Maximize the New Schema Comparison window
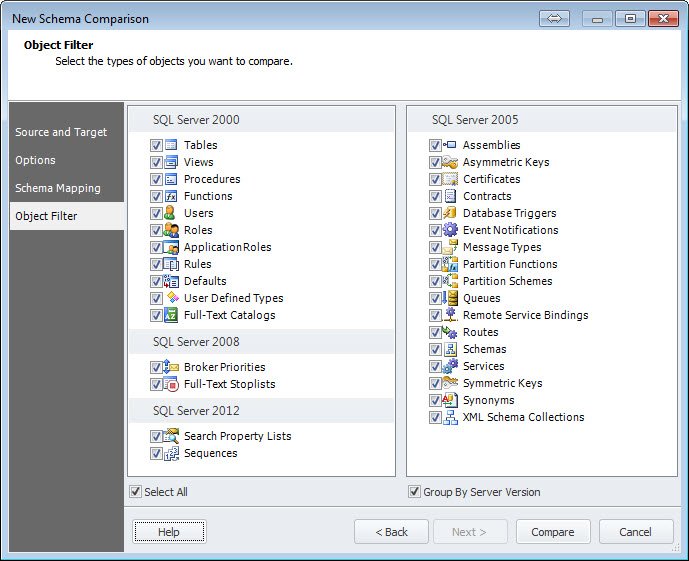689x561 pixels. pyautogui.click(x=630, y=18)
